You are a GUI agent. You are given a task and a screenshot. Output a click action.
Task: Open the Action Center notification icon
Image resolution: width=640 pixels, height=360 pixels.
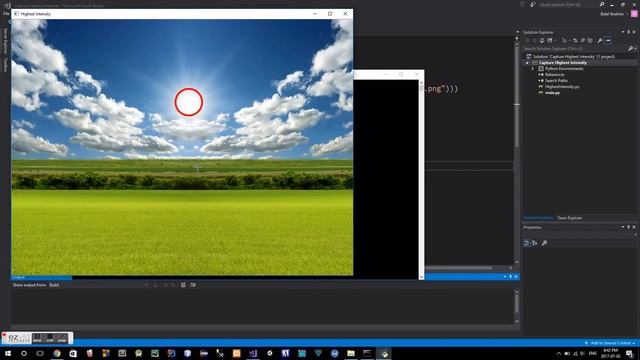point(629,353)
